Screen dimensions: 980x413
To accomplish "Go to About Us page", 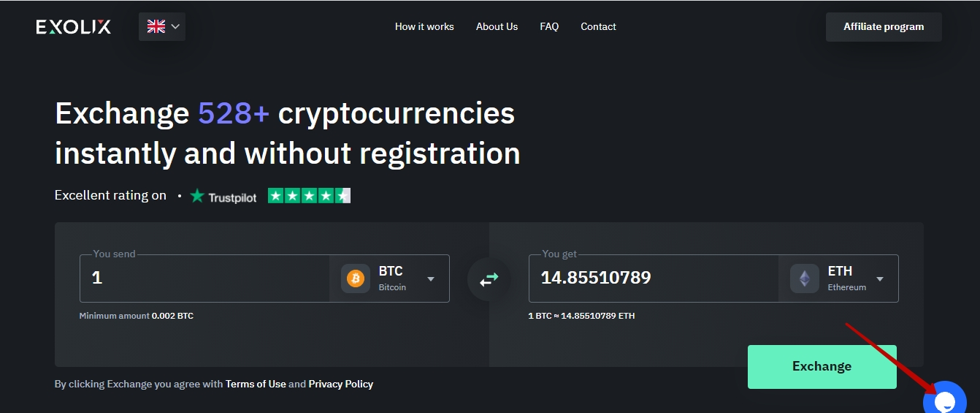I will click(497, 26).
